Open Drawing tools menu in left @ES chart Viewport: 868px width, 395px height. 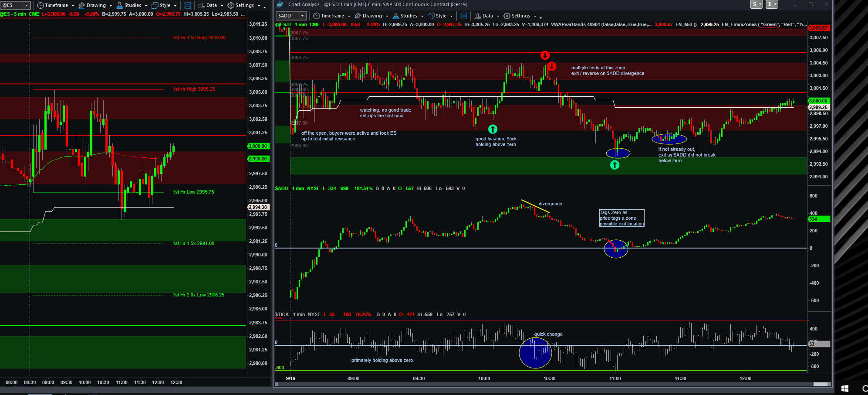coord(95,5)
